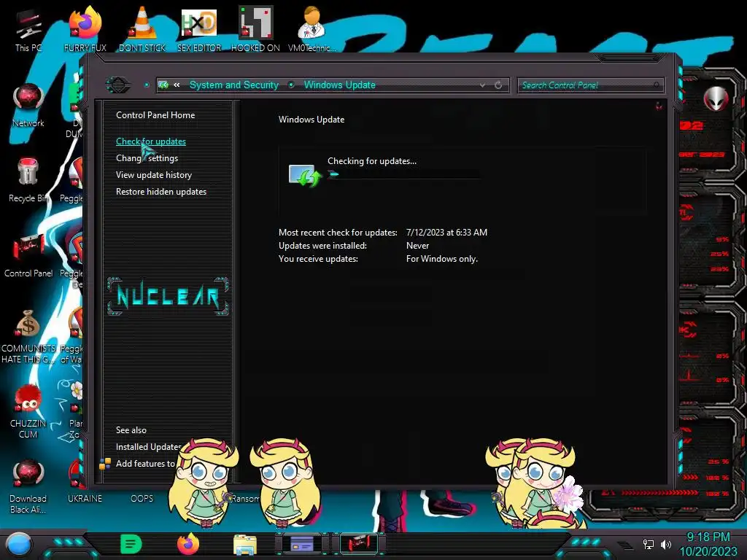Open the VMOTechnic desktop shortcut
747x560 pixels.
pos(311,28)
